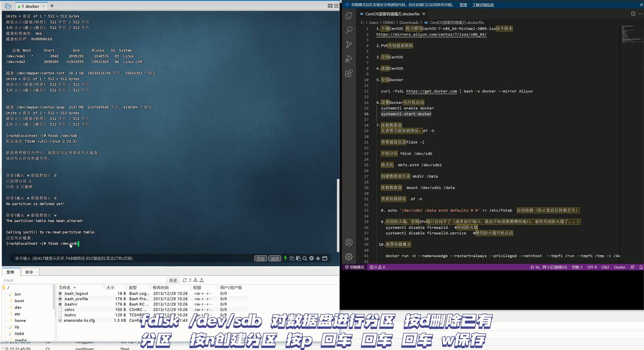
Task: Select the home folder in tree
Action: (20, 321)
